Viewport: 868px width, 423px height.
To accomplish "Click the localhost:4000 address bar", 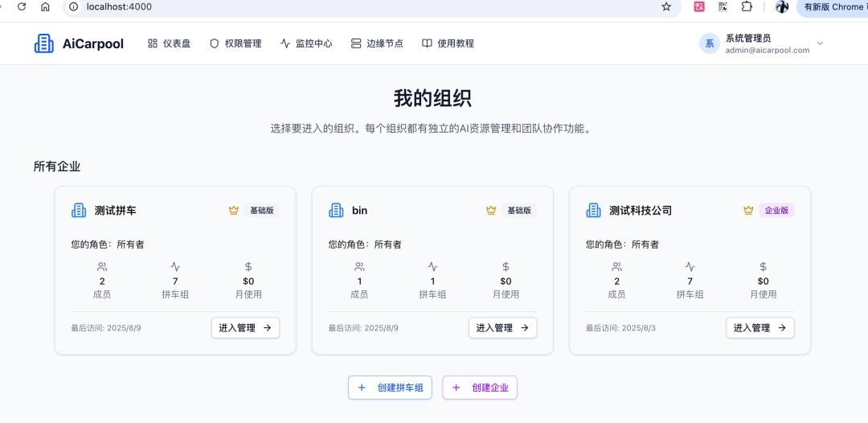I will pos(373,6).
